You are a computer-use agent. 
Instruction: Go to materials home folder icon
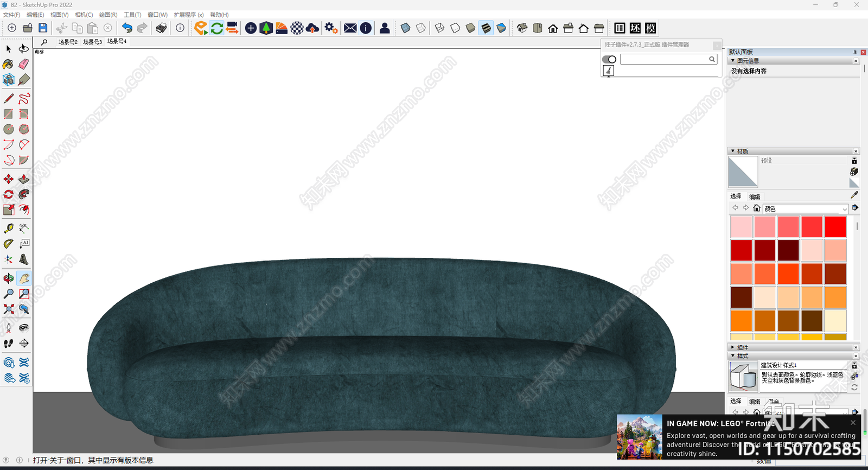(x=757, y=208)
